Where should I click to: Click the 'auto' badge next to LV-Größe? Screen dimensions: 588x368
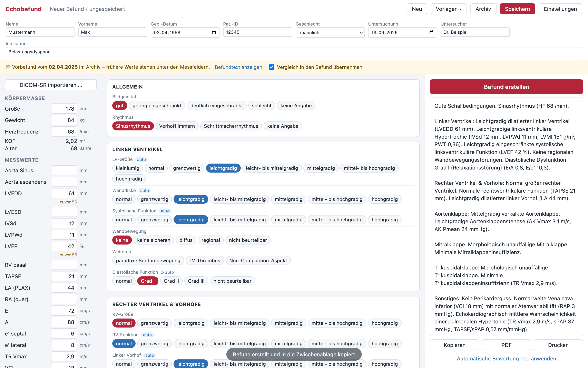141,159
